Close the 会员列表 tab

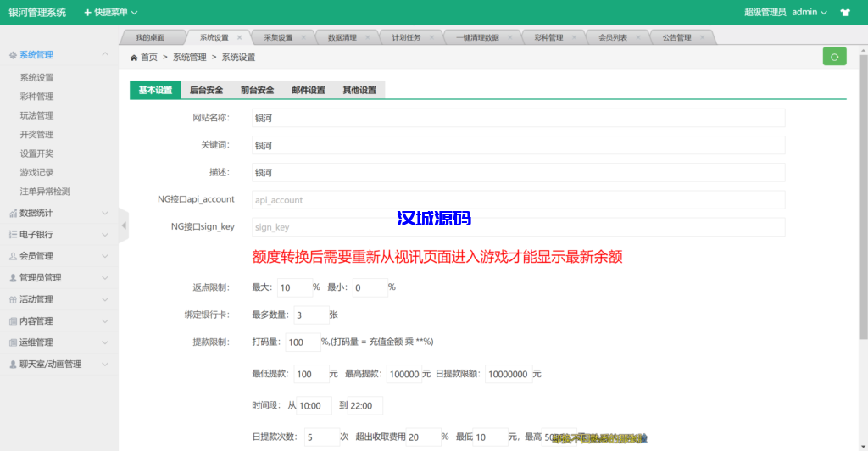(x=638, y=37)
